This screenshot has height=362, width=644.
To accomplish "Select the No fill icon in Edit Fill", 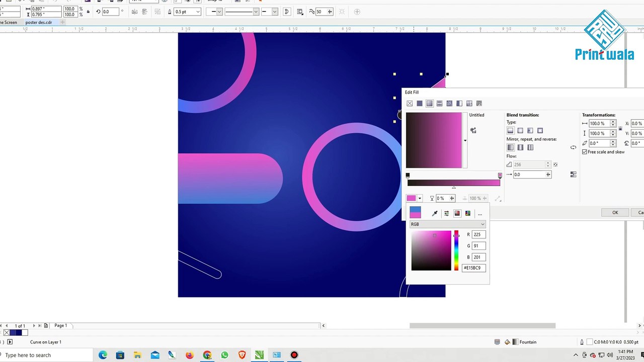I will (x=410, y=104).
